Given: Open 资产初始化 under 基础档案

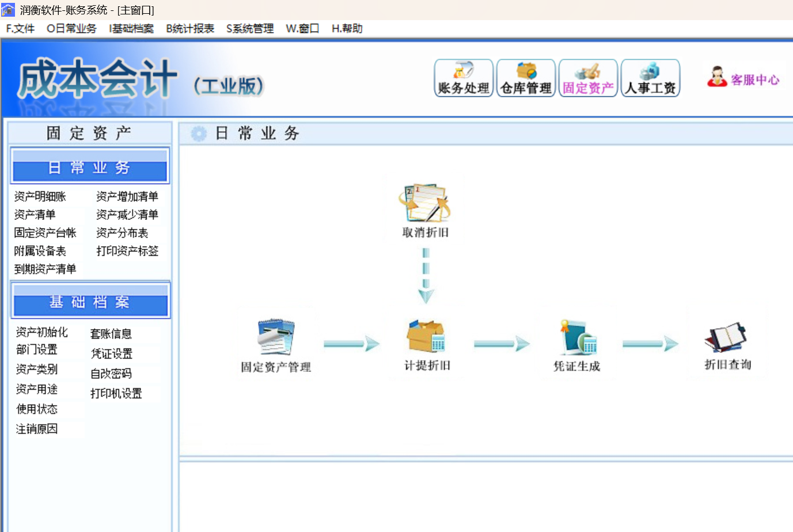Looking at the screenshot, I should click(42, 332).
